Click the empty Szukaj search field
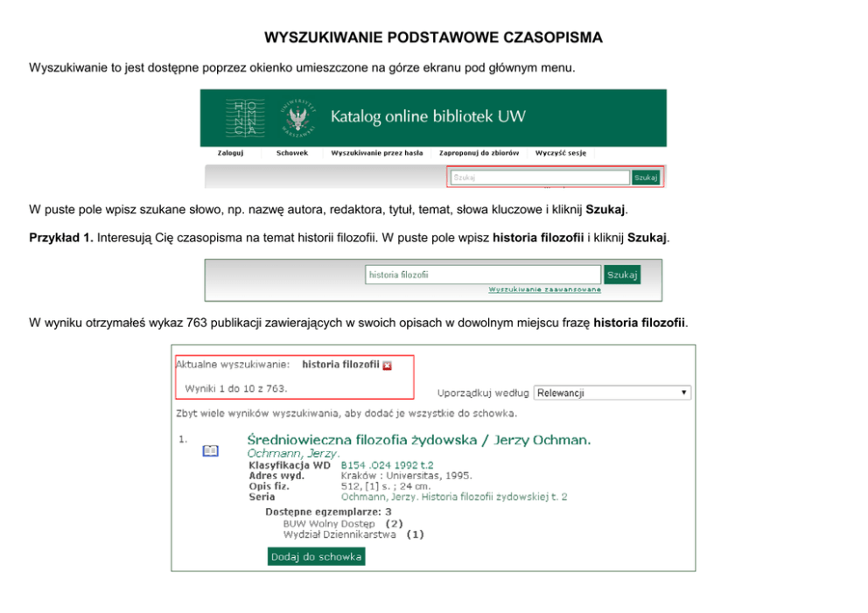This screenshot has height=613, width=868. click(x=539, y=178)
